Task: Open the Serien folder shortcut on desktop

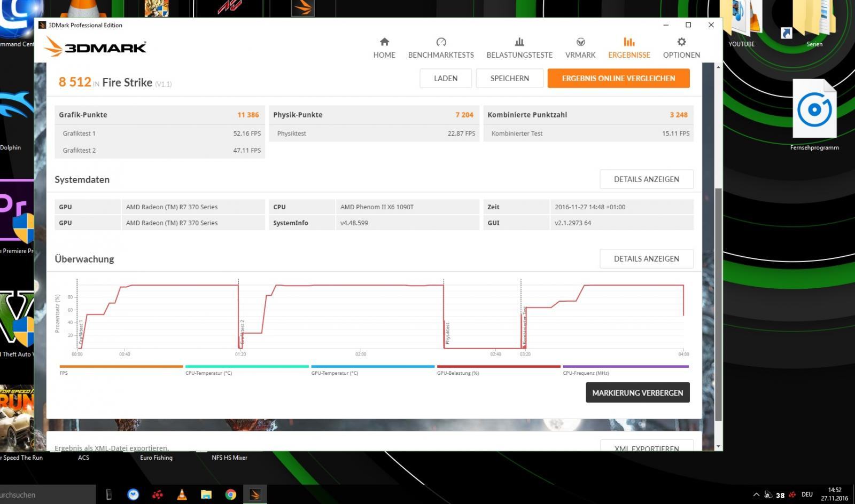Action: [x=814, y=24]
